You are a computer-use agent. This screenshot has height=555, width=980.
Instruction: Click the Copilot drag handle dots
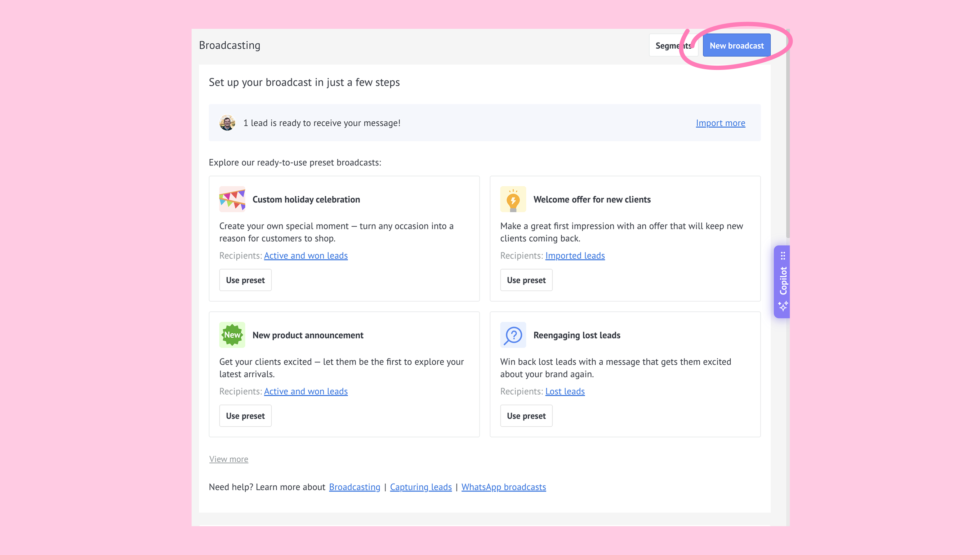[783, 256]
